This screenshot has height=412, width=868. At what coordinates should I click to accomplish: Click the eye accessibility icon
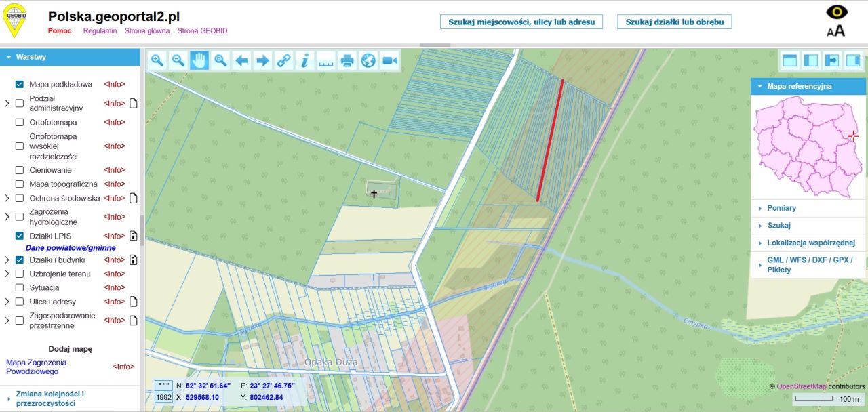coord(837,12)
